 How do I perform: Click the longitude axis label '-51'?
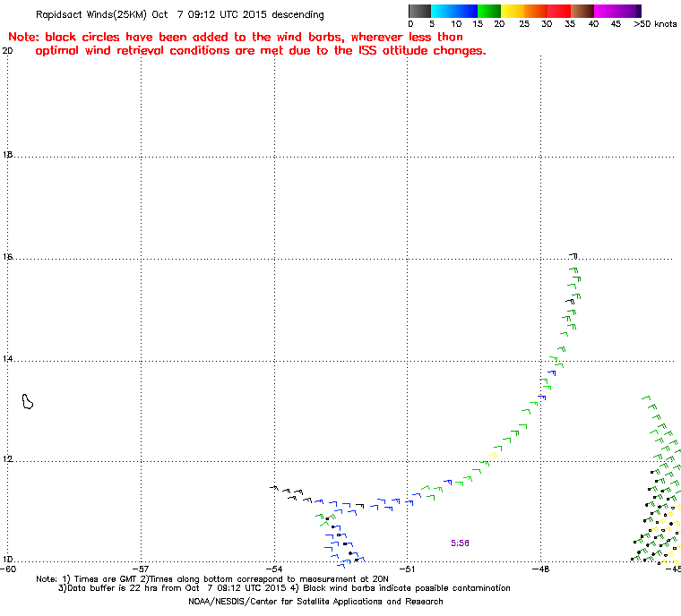click(x=407, y=569)
